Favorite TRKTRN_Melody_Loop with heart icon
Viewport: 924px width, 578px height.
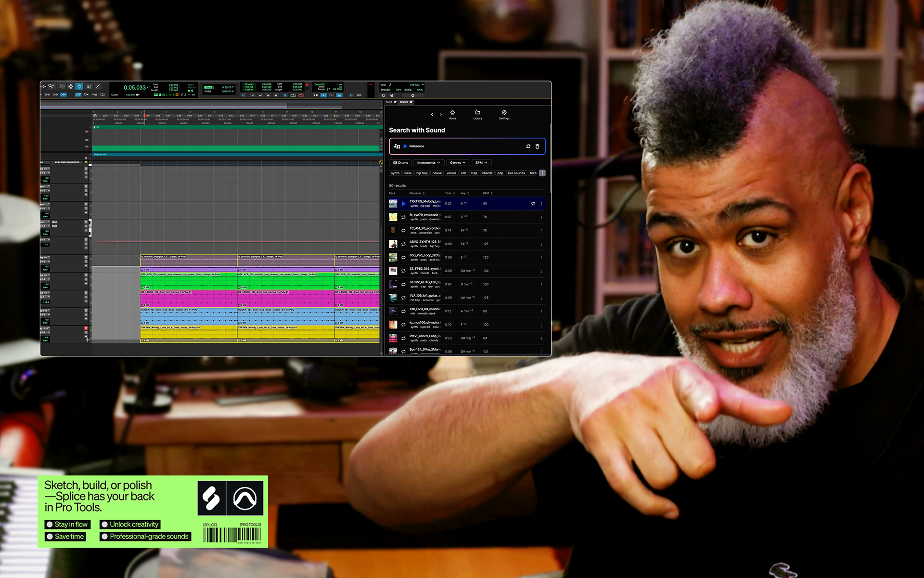533,204
